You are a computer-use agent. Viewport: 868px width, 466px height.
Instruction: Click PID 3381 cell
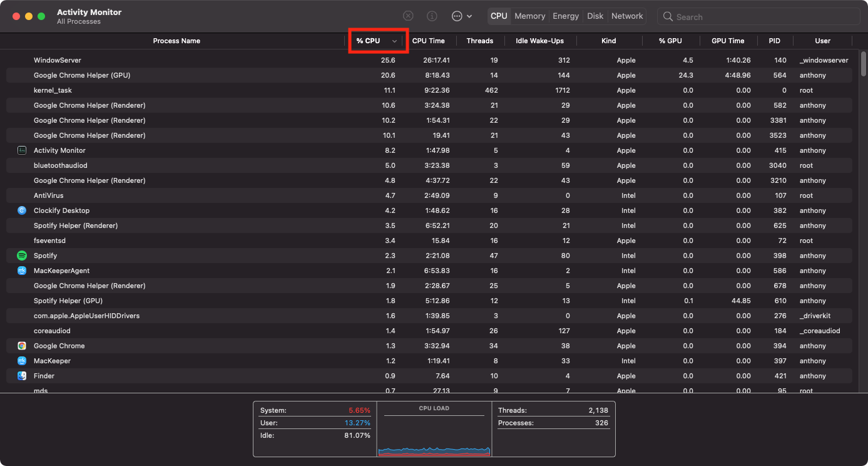click(778, 120)
